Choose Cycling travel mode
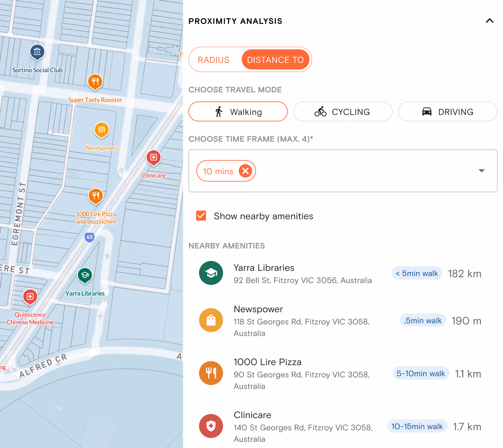The width and height of the screenshot is (503, 448). coord(343,112)
